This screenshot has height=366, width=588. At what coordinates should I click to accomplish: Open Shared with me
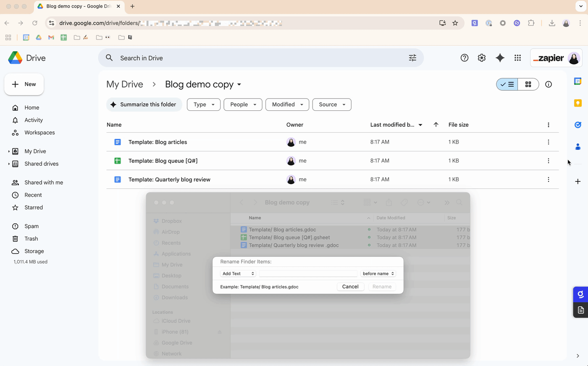(x=44, y=183)
